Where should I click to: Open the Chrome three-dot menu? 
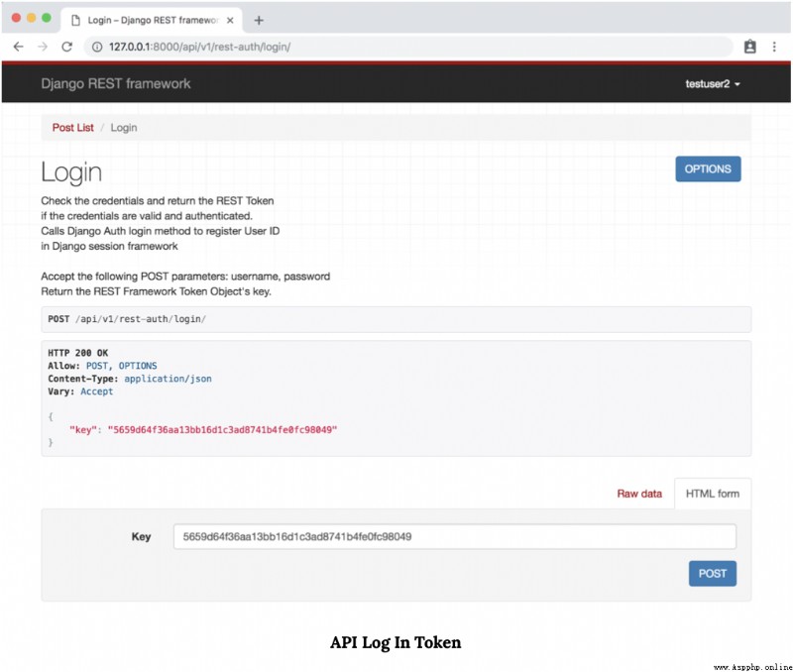tap(774, 47)
